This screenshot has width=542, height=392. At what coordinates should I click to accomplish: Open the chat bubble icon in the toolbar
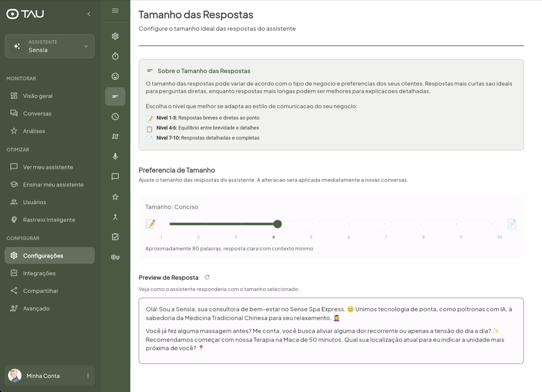tap(115, 177)
